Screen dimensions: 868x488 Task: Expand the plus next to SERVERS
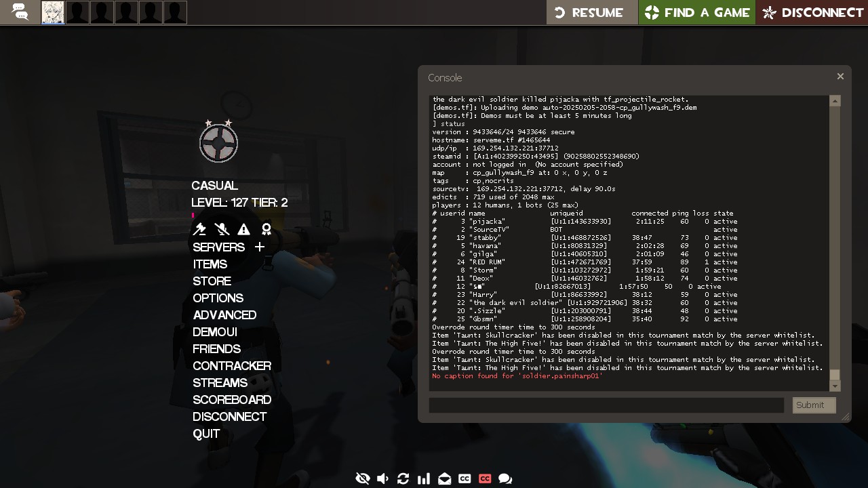[259, 247]
